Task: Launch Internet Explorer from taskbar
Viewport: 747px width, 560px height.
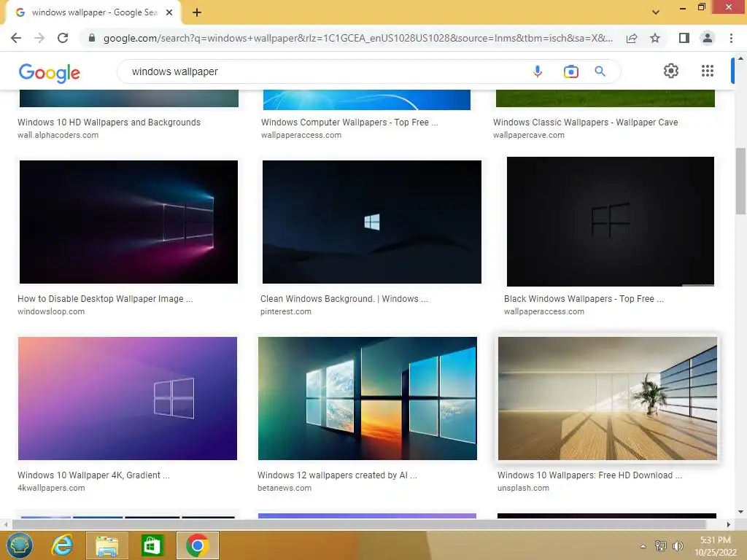Action: click(63, 545)
